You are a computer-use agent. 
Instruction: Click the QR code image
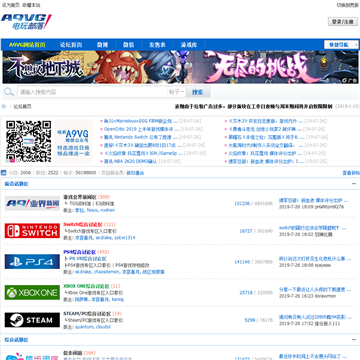(29, 141)
